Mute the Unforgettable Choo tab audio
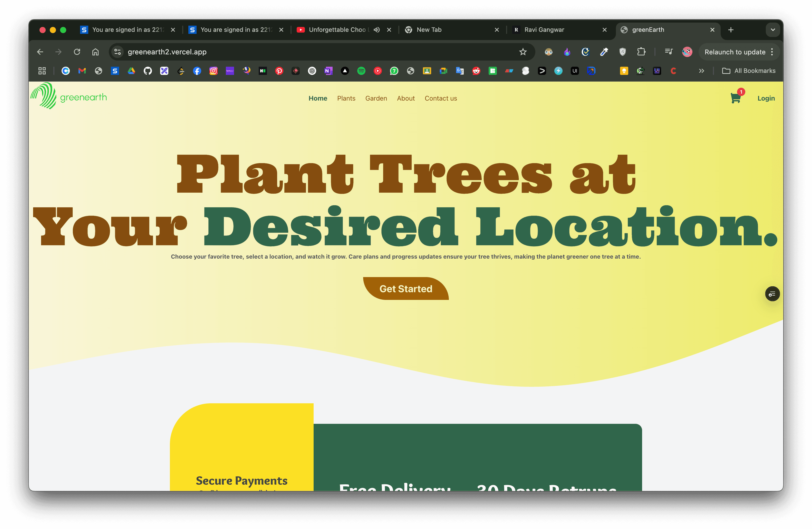Viewport: 812px width, 529px height. (376, 30)
